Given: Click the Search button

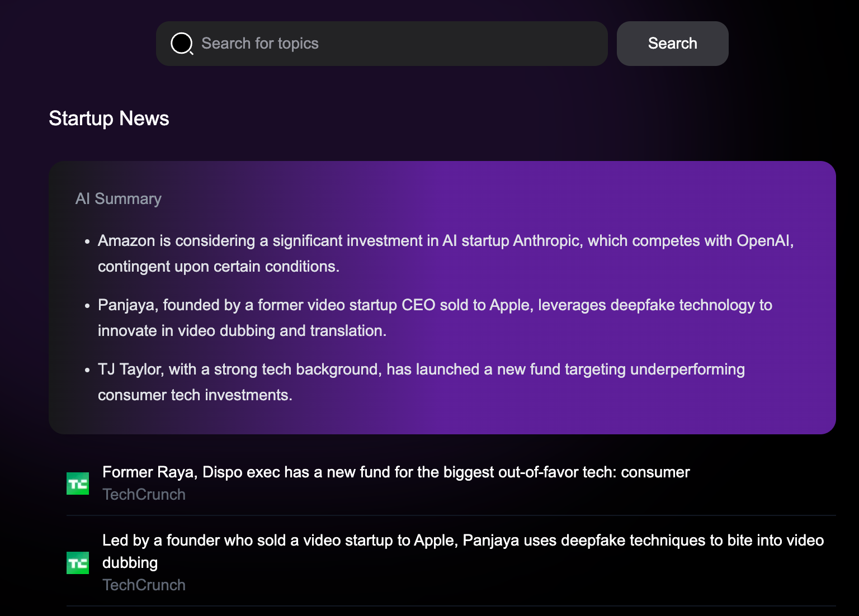Looking at the screenshot, I should pyautogui.click(x=673, y=44).
